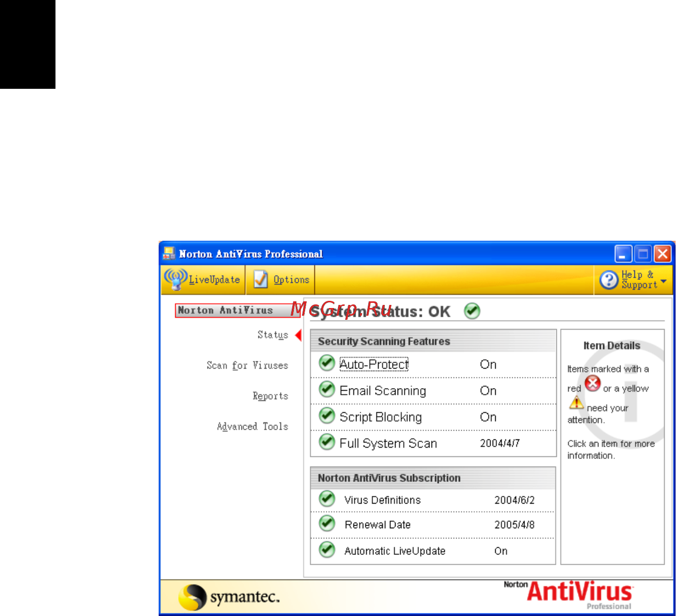Open the LiveUpdate toolbar button

[x=203, y=280]
